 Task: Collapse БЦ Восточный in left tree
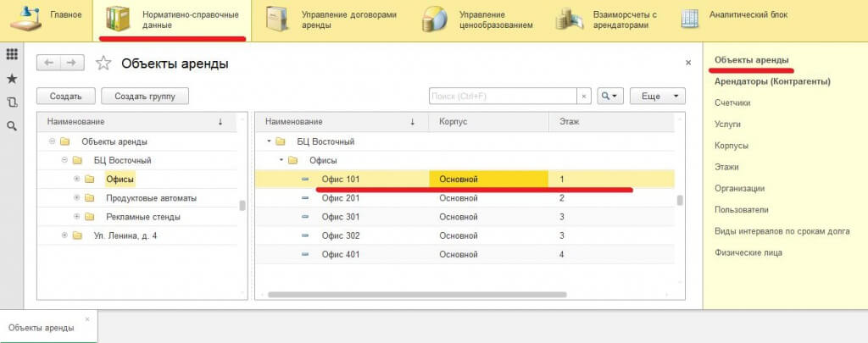coord(64,160)
